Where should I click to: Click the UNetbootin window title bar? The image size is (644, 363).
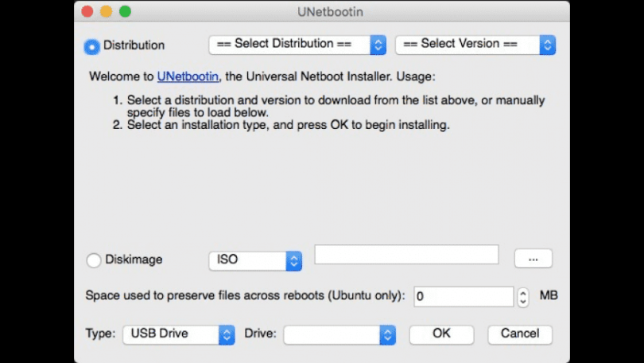pyautogui.click(x=322, y=11)
